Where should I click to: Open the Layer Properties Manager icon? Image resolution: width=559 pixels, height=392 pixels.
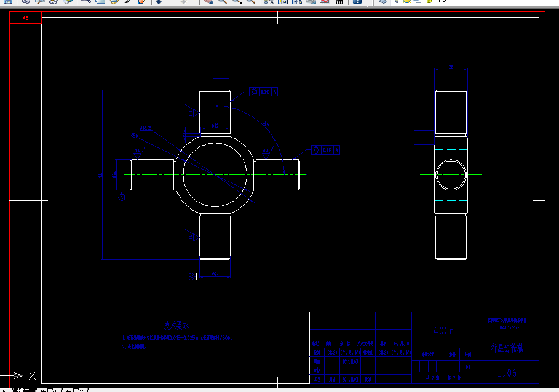tap(383, 1)
